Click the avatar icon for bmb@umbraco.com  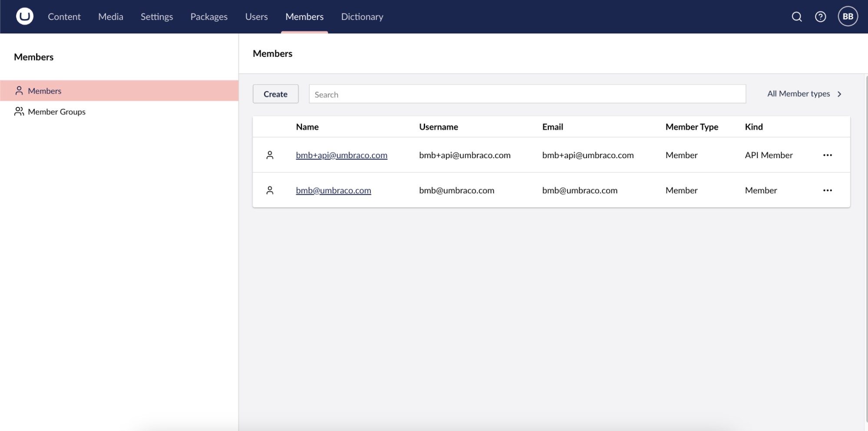pyautogui.click(x=270, y=190)
